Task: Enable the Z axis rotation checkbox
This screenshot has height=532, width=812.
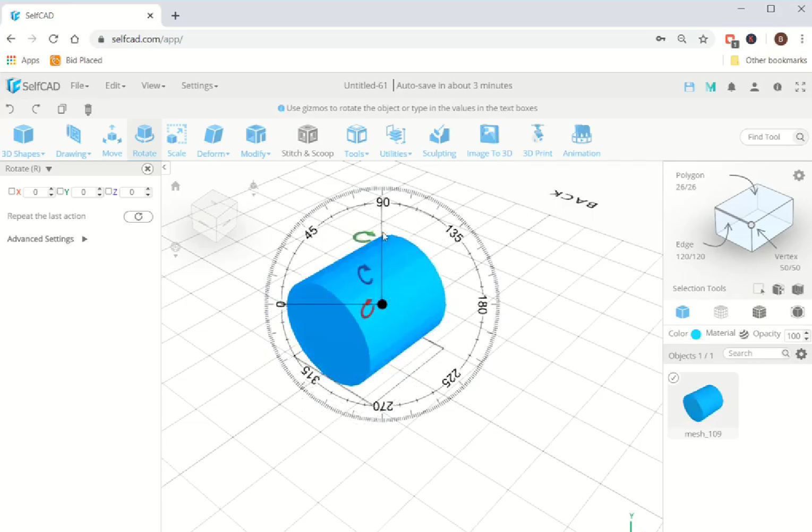Action: coord(108,191)
